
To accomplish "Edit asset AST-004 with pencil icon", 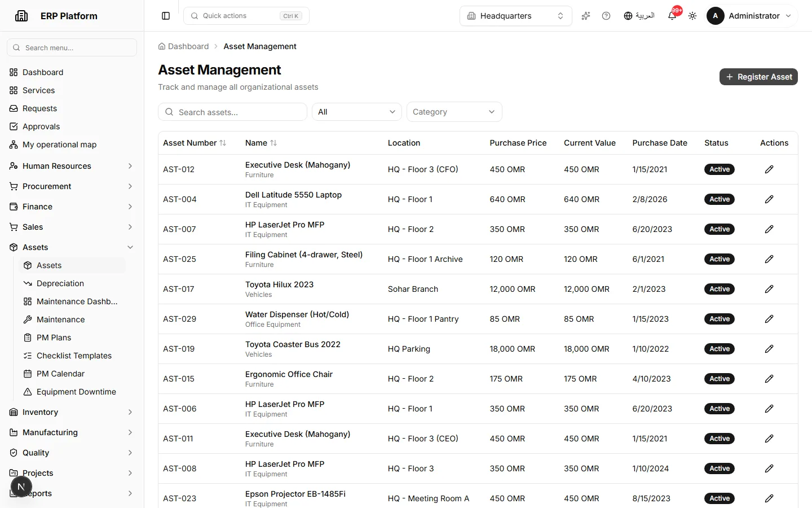I will coord(769,199).
